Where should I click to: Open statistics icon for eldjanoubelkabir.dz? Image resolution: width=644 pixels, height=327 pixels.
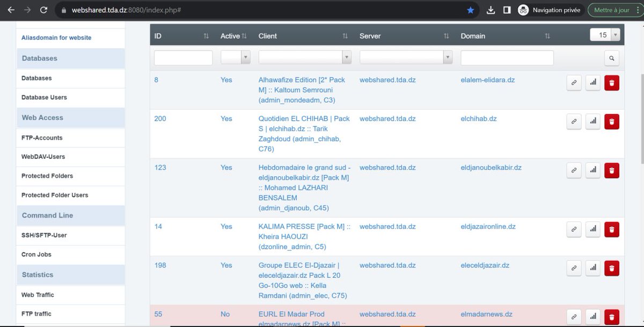point(592,170)
